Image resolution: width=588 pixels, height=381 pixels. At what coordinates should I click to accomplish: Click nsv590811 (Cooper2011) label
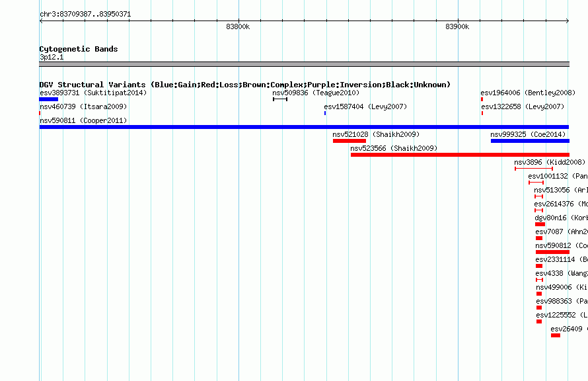pyautogui.click(x=83, y=120)
